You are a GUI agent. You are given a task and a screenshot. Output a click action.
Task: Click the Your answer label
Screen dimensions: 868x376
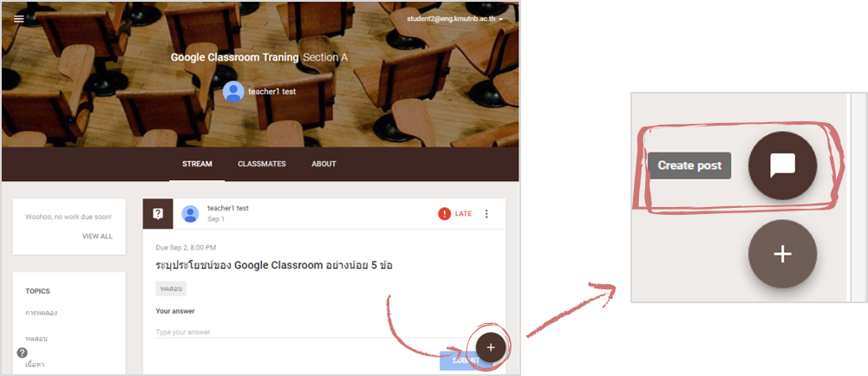coord(175,311)
